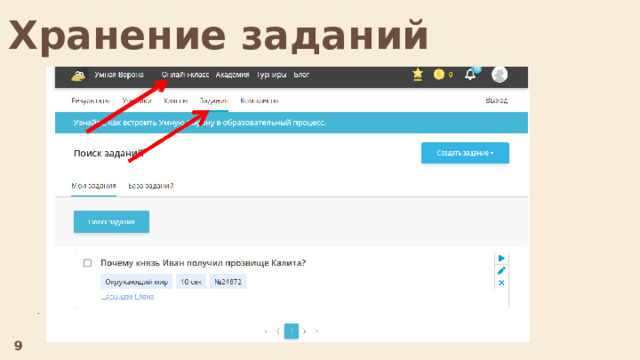Viewport: 640px width, 360px height.
Task: Delete the Иван Калита task
Action: pos(501,283)
